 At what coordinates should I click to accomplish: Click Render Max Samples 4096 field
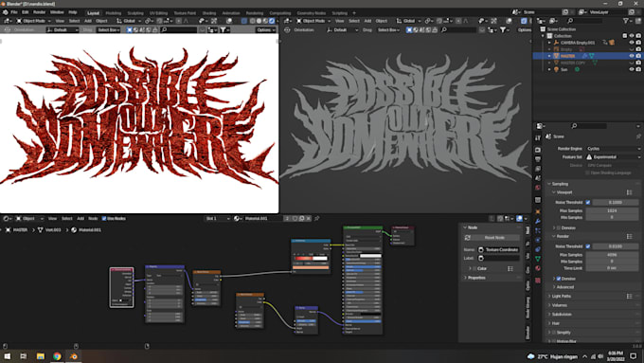[612, 255]
